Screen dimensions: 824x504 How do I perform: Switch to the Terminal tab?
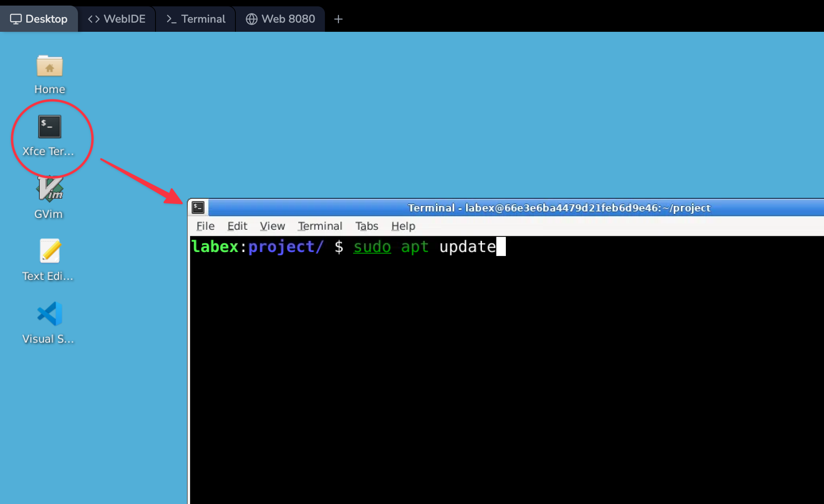coord(196,18)
